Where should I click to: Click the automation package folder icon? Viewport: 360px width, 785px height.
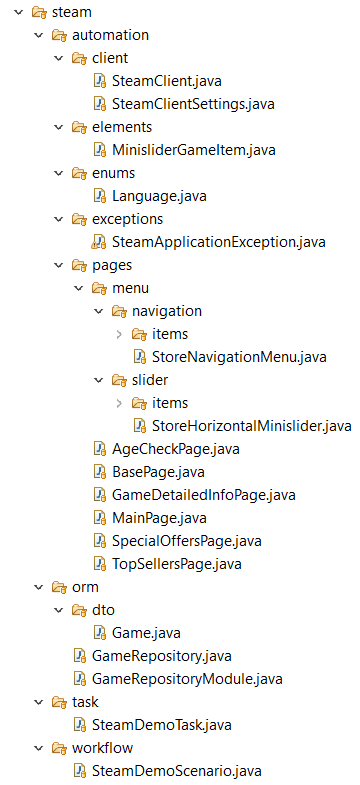click(60, 35)
